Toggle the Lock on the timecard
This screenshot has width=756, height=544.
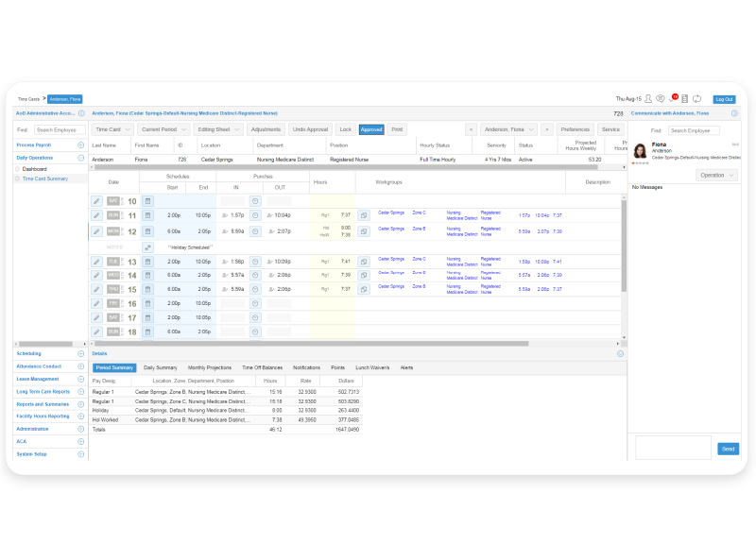tap(347, 129)
